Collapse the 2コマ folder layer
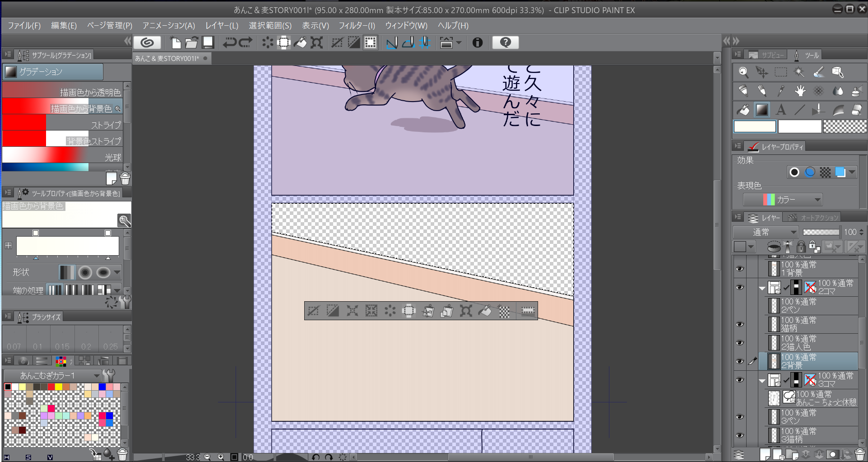 (762, 288)
